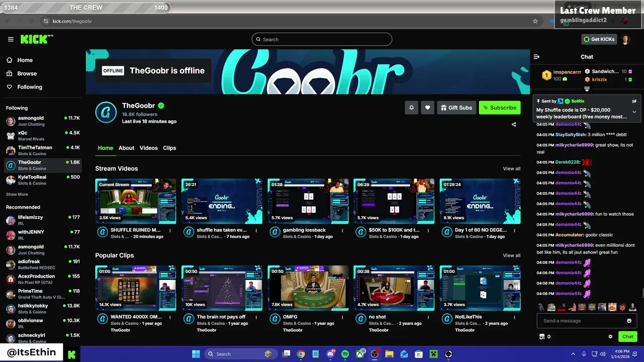
Task: Click the Kick search box
Action: click(322, 39)
